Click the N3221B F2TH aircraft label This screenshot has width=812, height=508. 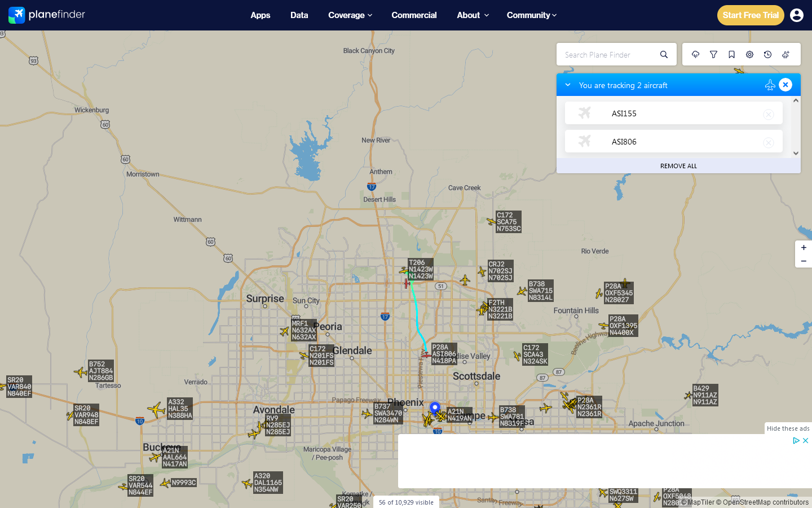(x=501, y=309)
